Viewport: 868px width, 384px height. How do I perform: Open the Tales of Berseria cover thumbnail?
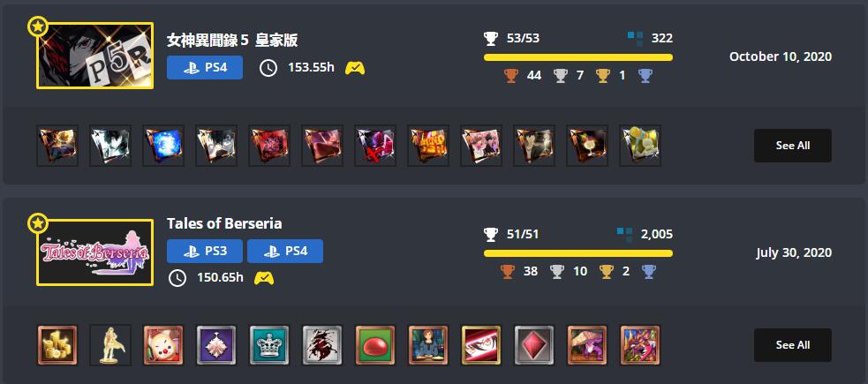coord(94,252)
